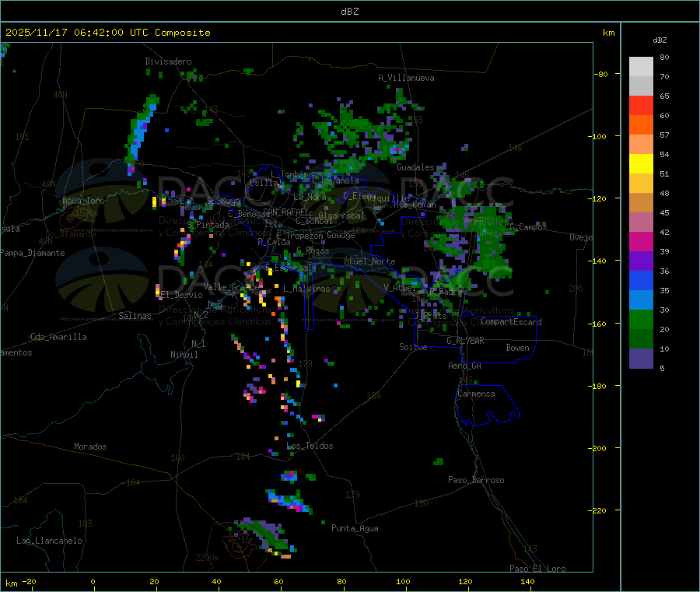This screenshot has width=700, height=592.
Task: Click the Paso_El_Loro label
Action: [538, 569]
